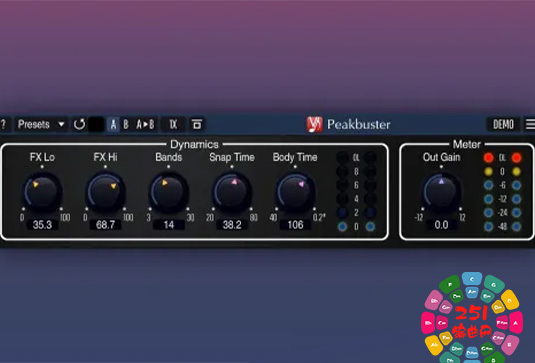
Task: Click the FX Lo knob
Action: click(42, 191)
